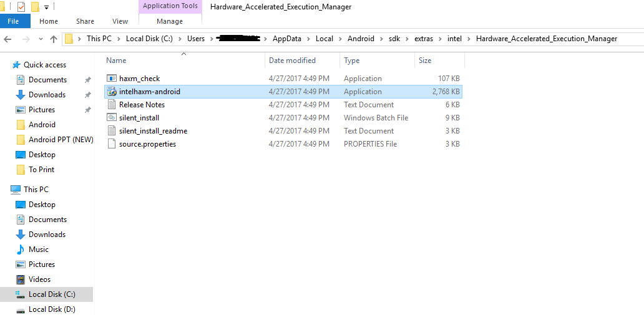Expand chevron after extras breadcrumb
Viewport: 644px width, 315px height.
tap(439, 39)
